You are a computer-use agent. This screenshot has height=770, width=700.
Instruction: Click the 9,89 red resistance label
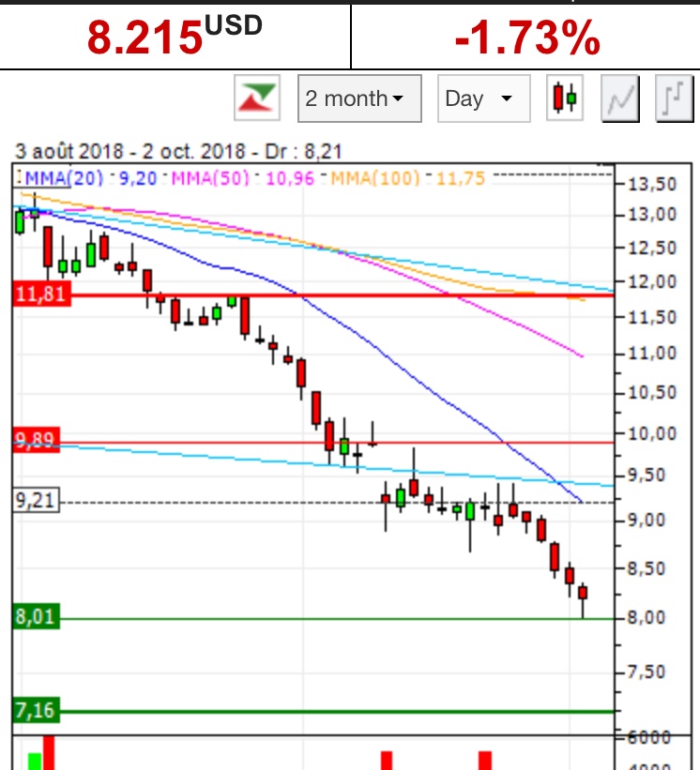[x=37, y=440]
